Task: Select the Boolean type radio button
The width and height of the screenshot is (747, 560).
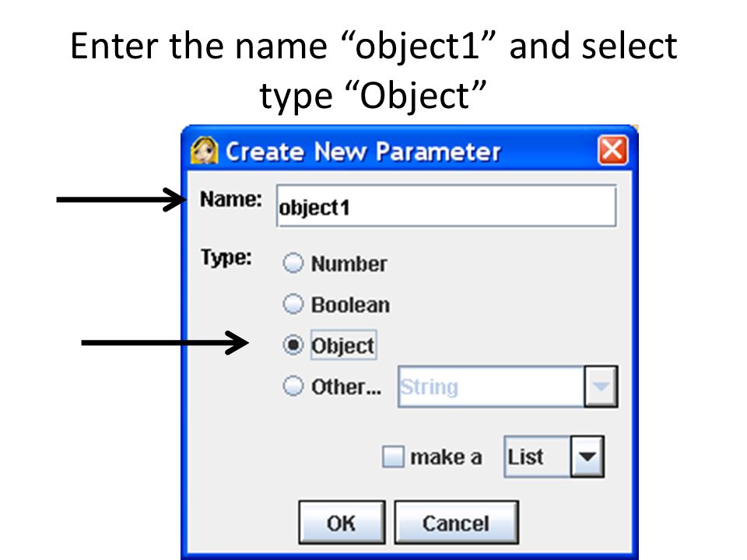Action: [x=293, y=304]
